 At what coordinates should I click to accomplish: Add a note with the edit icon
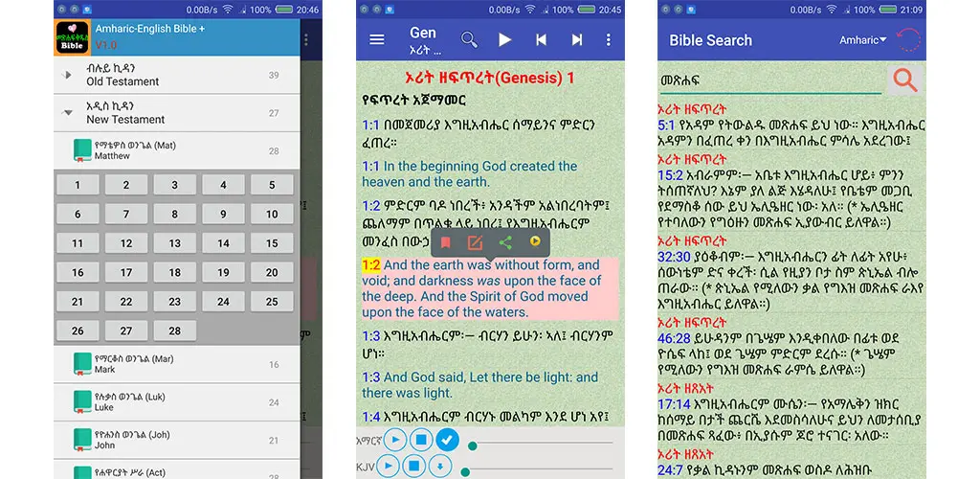coord(475,242)
